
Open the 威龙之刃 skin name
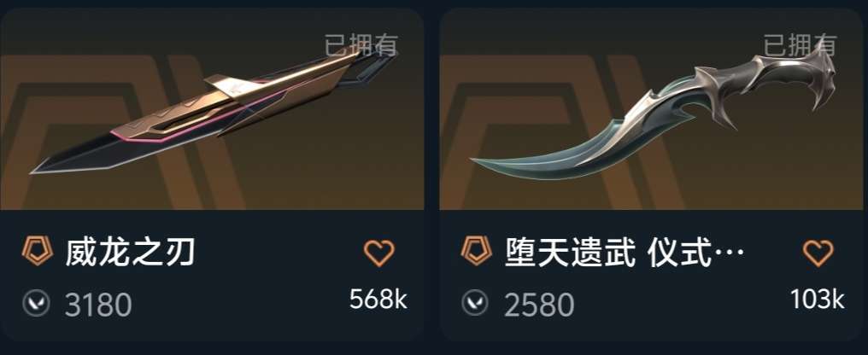click(130, 253)
